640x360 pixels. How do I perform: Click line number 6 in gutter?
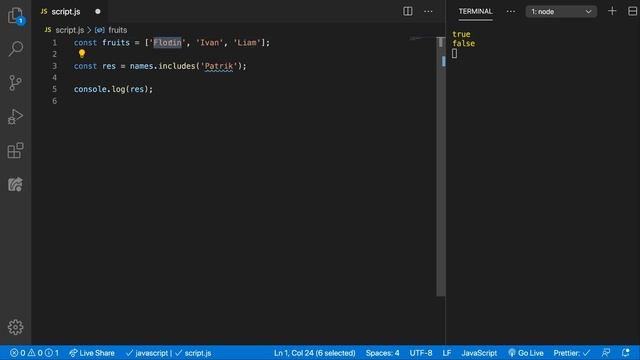pos(54,101)
